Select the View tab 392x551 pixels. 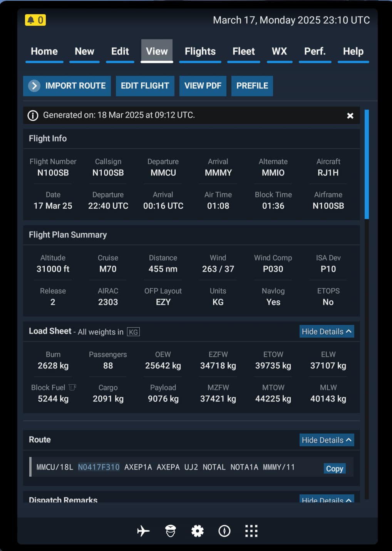click(x=157, y=51)
